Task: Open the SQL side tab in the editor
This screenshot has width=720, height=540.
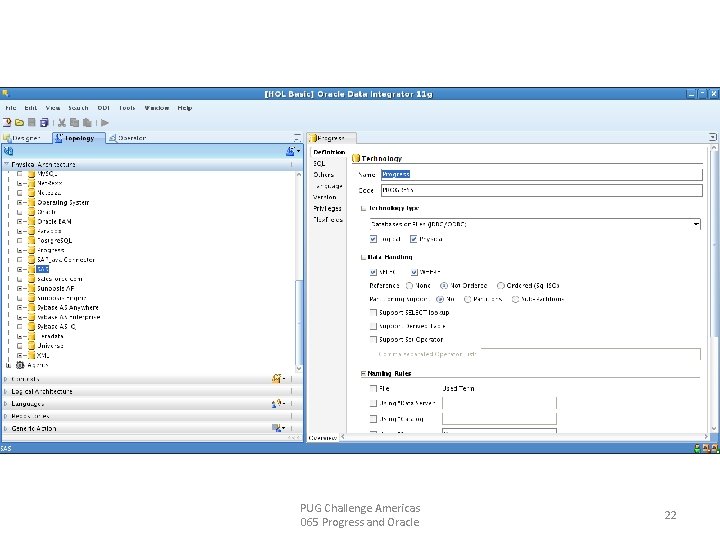Action: [x=319, y=163]
